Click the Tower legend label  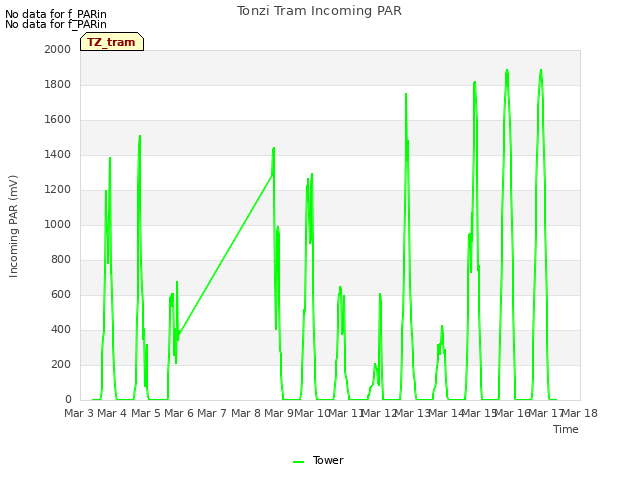click(328, 460)
